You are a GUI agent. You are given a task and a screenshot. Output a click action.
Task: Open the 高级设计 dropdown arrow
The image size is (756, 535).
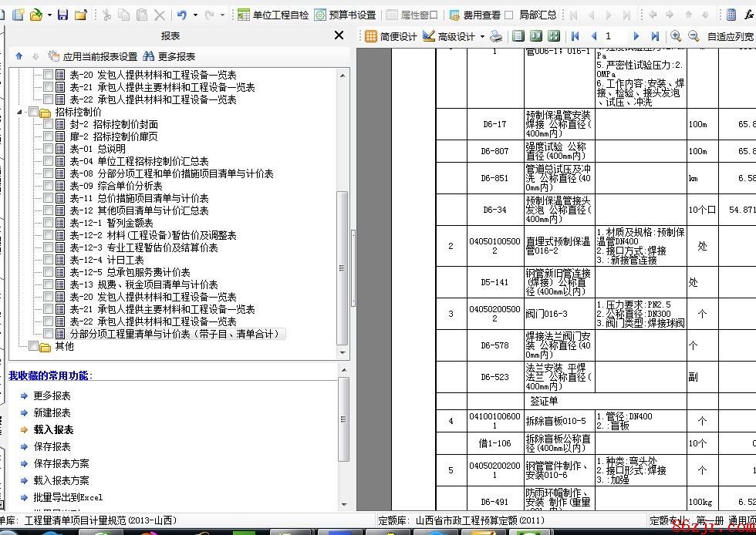click(482, 36)
